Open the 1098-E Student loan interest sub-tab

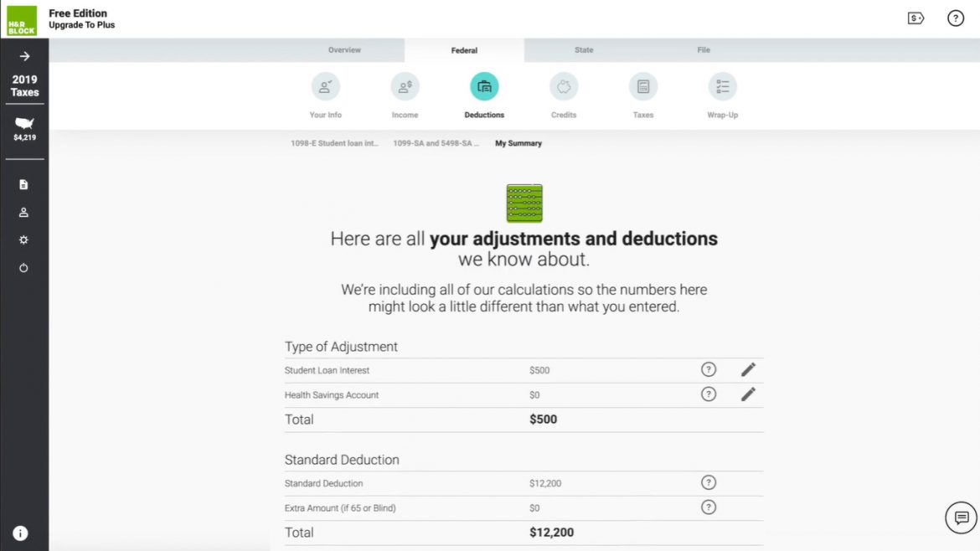click(334, 143)
